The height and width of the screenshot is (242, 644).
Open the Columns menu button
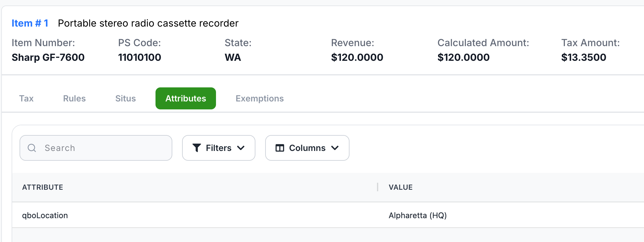(307, 148)
